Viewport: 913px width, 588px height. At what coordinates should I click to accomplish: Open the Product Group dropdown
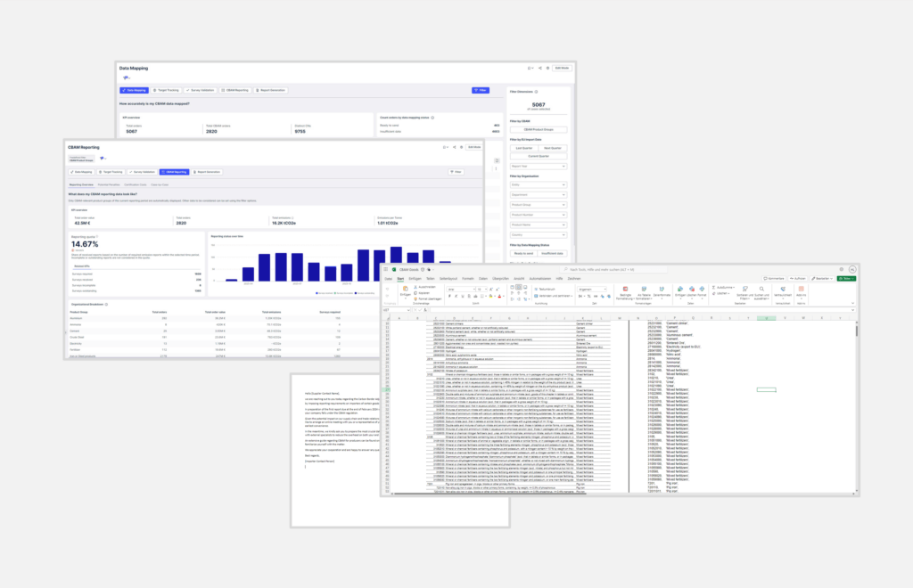(538, 205)
